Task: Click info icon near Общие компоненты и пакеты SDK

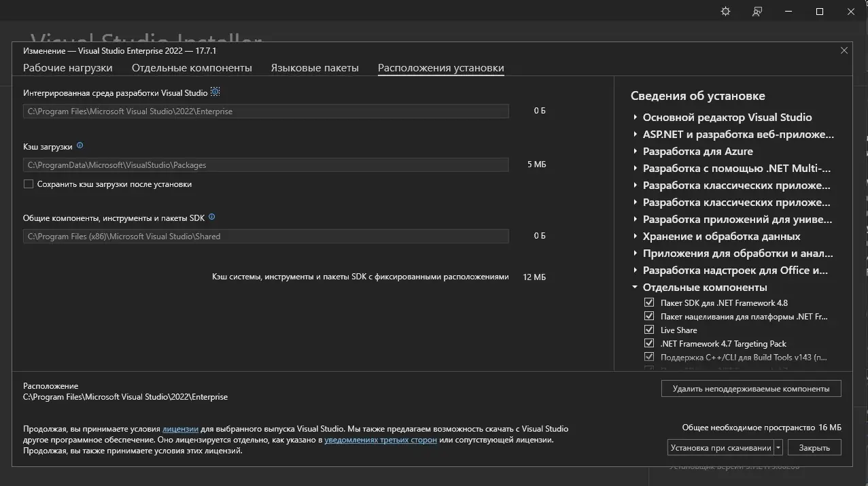Action: pos(211,216)
